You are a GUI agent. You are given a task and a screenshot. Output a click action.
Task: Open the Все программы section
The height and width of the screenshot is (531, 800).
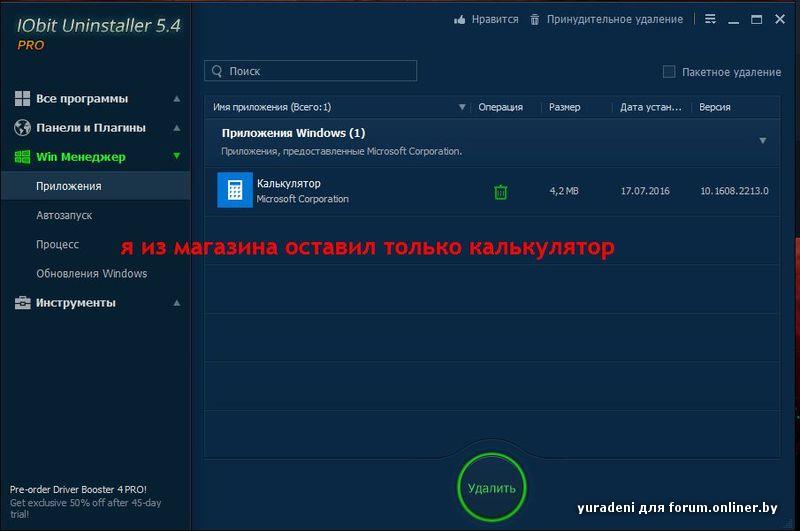click(x=82, y=98)
